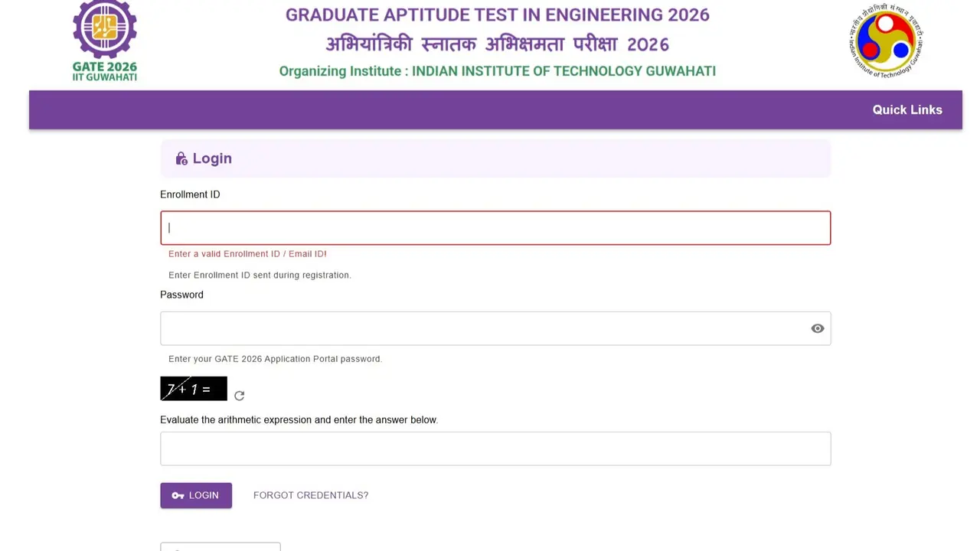
Task: Reveal the captcha answer field by clicking it
Action: coord(495,448)
